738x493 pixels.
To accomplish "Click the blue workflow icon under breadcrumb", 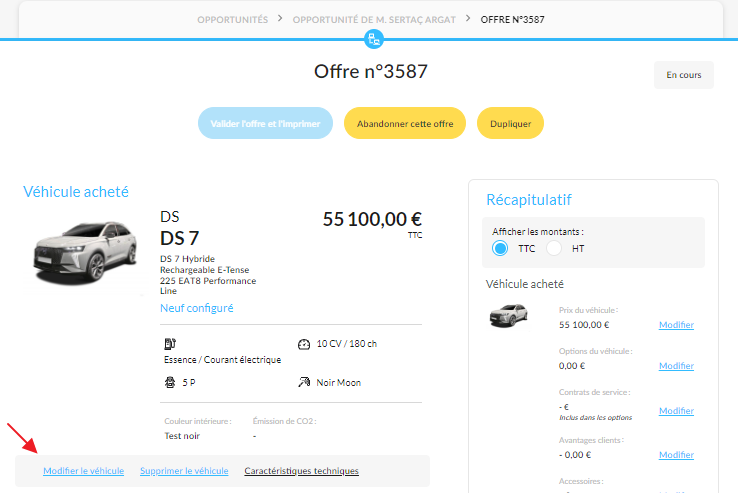I will click(x=374, y=39).
